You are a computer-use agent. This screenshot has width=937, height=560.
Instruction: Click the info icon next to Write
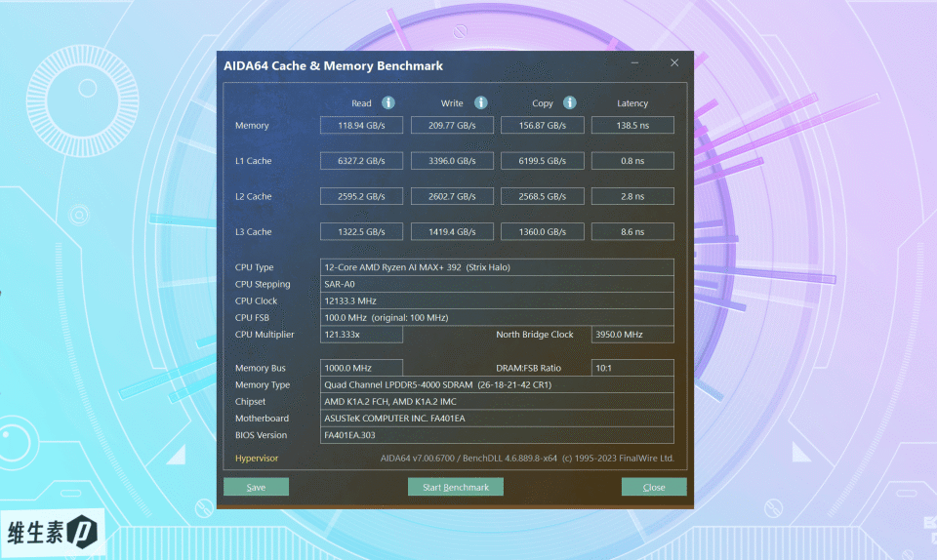pos(480,102)
